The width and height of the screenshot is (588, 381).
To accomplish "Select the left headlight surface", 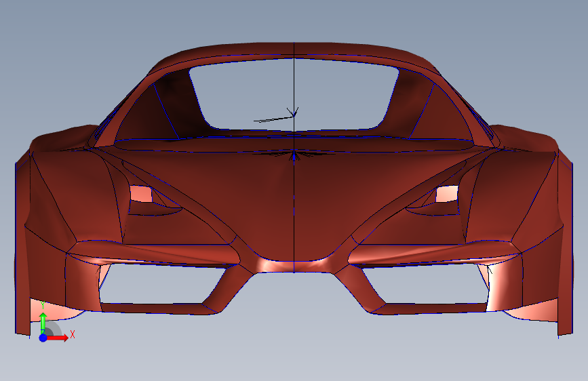I will pos(141,195).
